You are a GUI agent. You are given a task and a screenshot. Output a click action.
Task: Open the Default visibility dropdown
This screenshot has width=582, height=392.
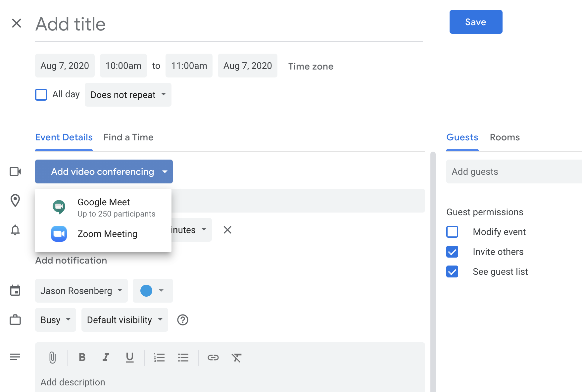point(125,320)
